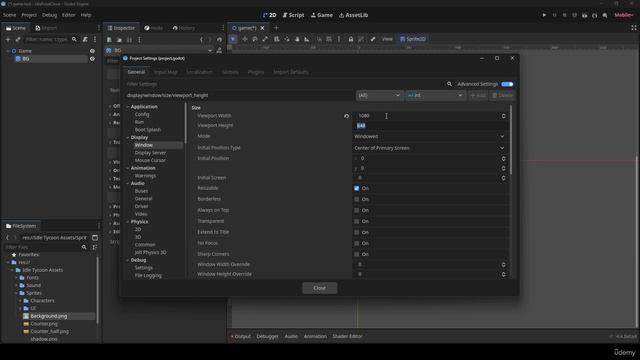640x360 pixels.
Task: Turn off the Advanced Settings switch
Action: coord(507,84)
